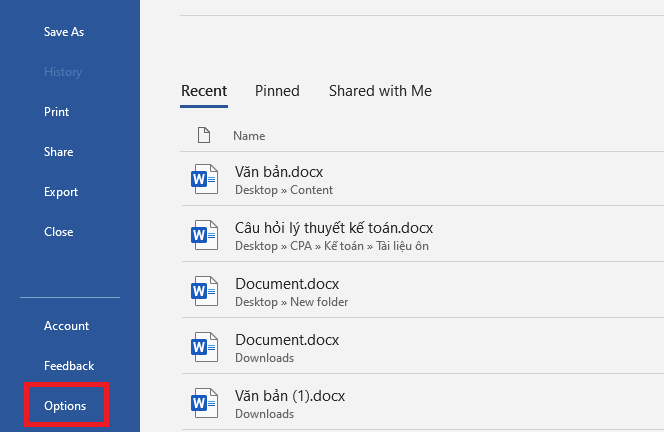Open Save As in the sidebar
Image resolution: width=664 pixels, height=432 pixels.
click(x=64, y=32)
